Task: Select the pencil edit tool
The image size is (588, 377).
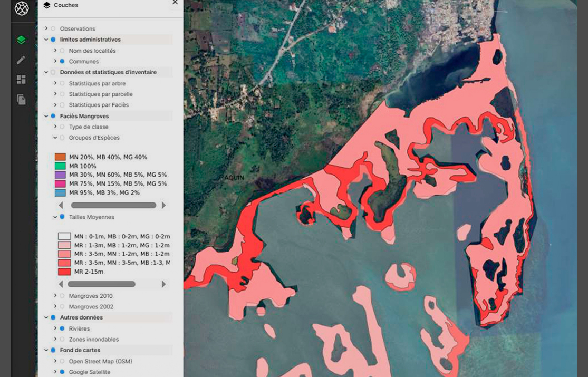Action: (21, 60)
